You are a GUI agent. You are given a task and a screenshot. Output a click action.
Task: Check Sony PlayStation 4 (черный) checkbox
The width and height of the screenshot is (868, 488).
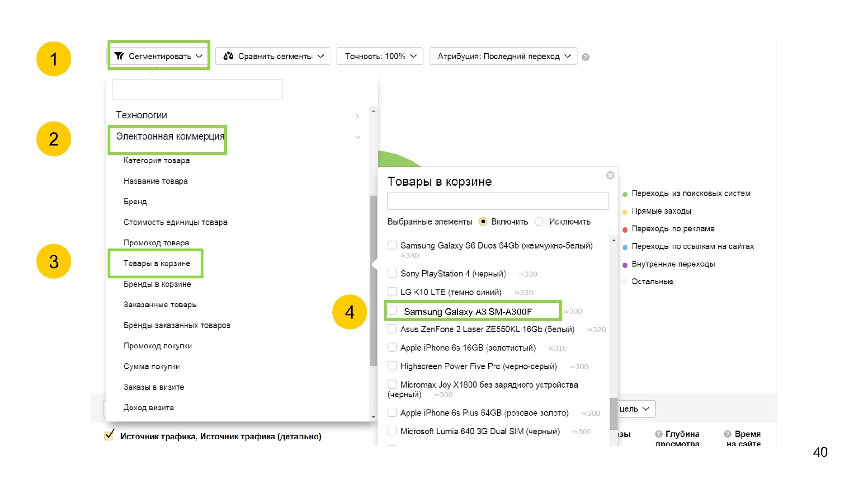coord(392,273)
